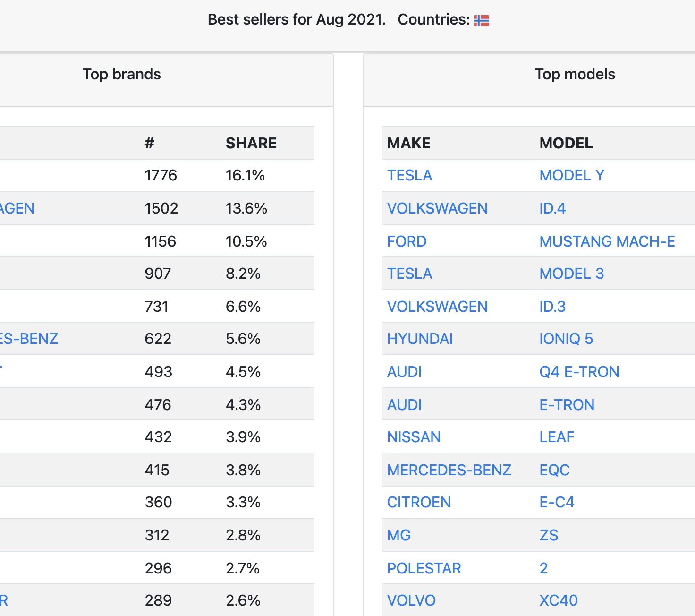Select the 1776 sales count cell
695x616 pixels.
[161, 175]
